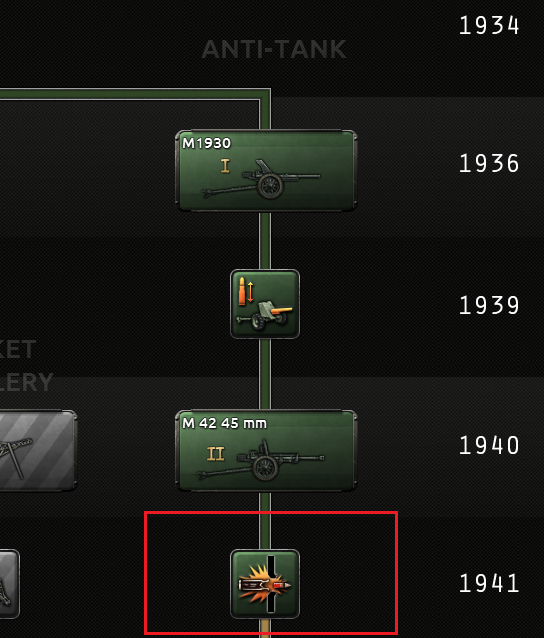Click the yellow connector below the 1941 upgrade
Screen dimensions: 544x638
pos(265,628)
